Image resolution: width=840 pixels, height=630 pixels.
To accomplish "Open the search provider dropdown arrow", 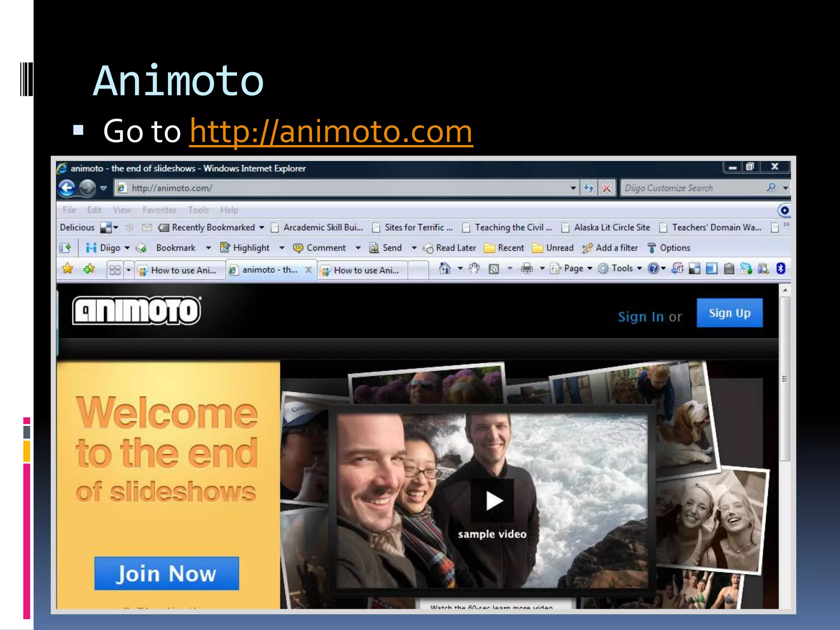I will pos(785,188).
